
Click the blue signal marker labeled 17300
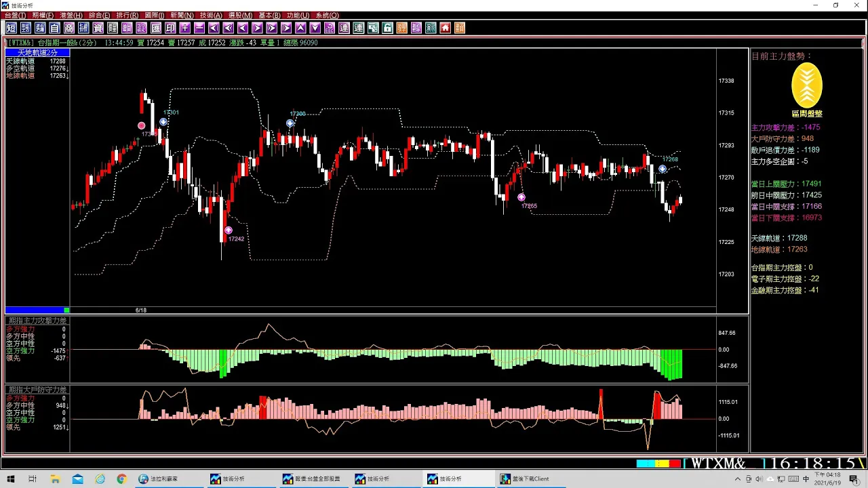(290, 123)
